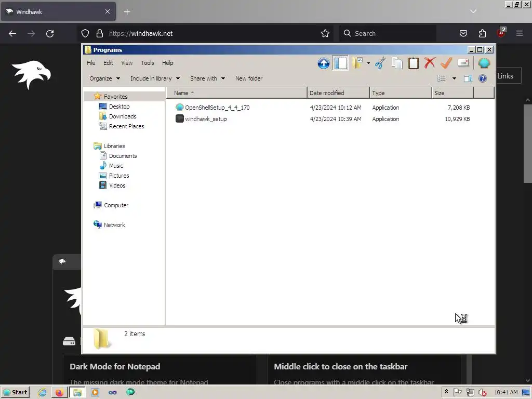Open Downloads in navigation pane
532x399 pixels.
click(123, 116)
